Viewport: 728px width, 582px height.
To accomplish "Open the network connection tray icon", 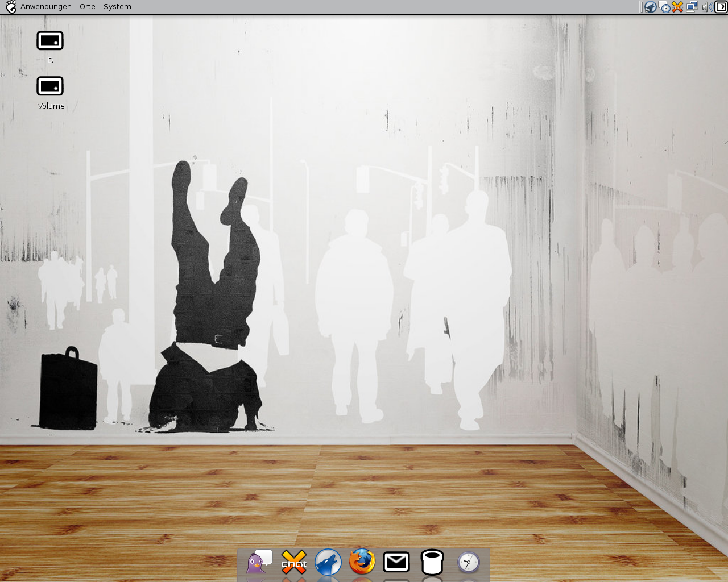I will pyautogui.click(x=692, y=7).
